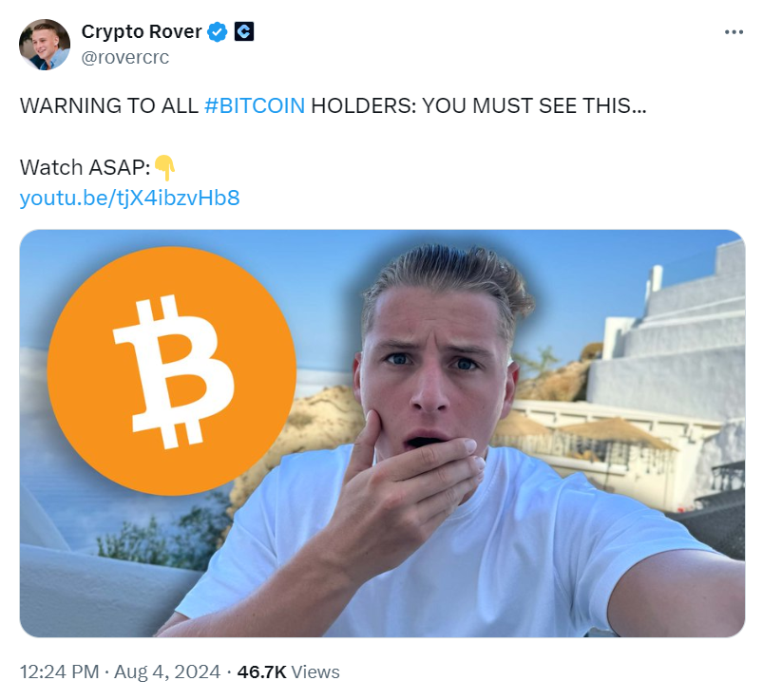763x700 pixels.
Task: Open the three-dot more options menu
Action: tap(734, 32)
